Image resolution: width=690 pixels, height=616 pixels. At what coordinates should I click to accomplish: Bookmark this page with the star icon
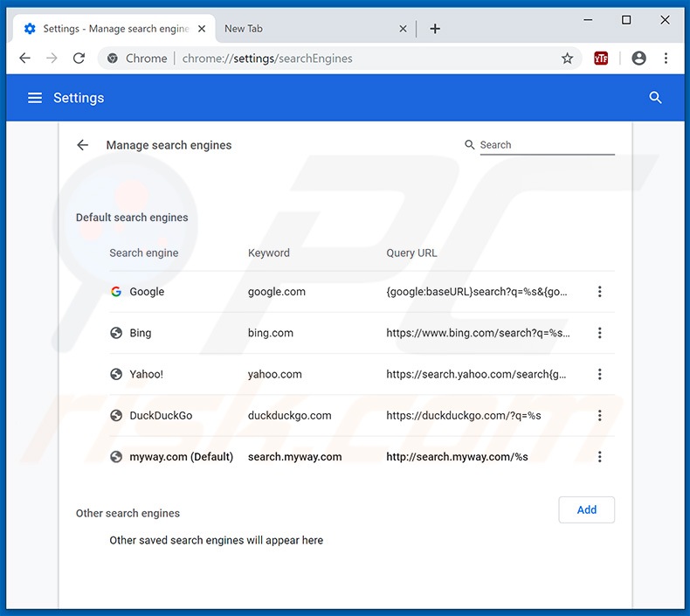[567, 59]
